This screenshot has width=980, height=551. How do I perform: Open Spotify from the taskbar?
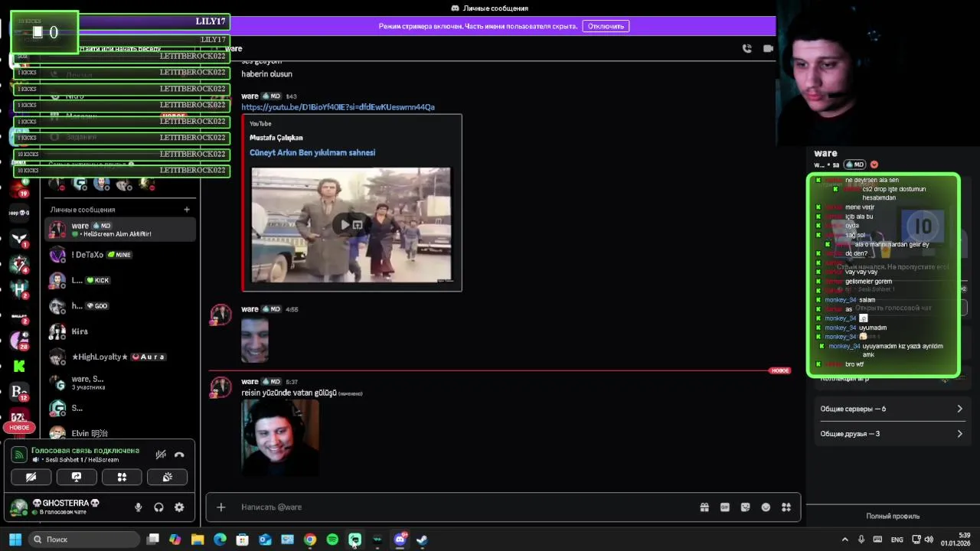[x=332, y=540]
